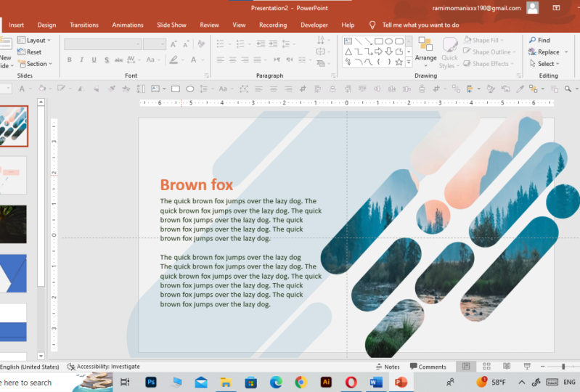The height and width of the screenshot is (392, 580).
Task: Open Font dialog launcher
Action: [206, 75]
